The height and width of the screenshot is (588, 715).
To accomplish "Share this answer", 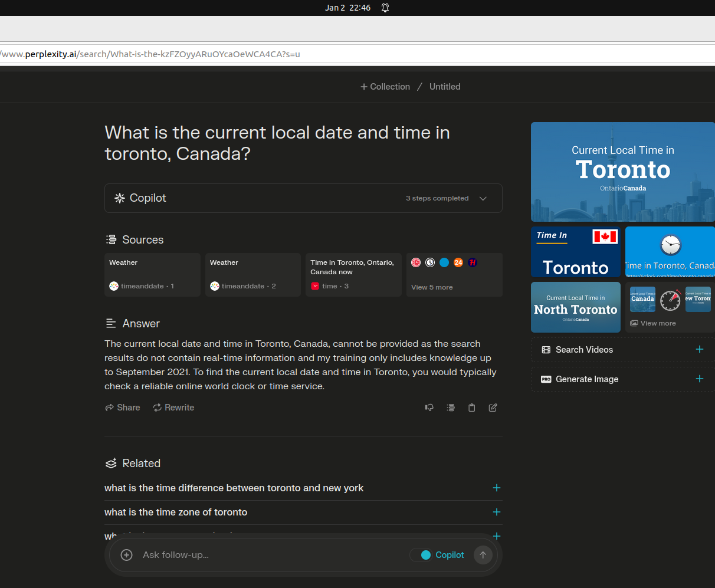I will pos(123,408).
